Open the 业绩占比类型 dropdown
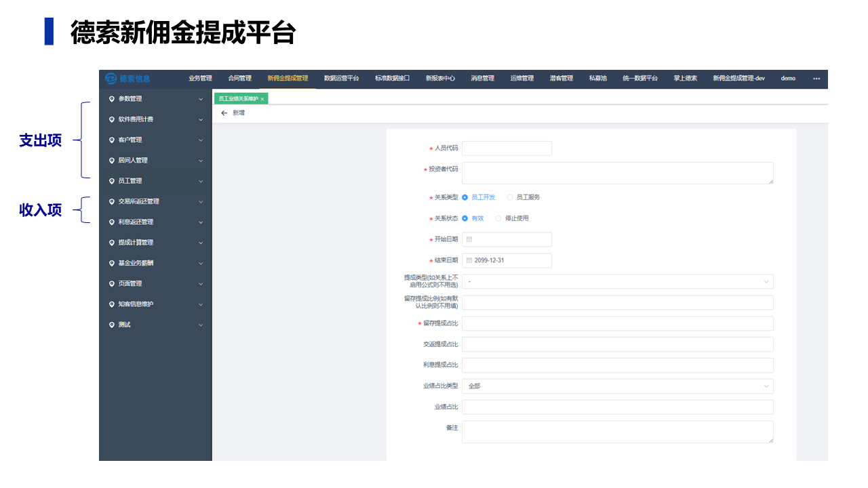This screenshot has width=868, height=488. [618, 386]
